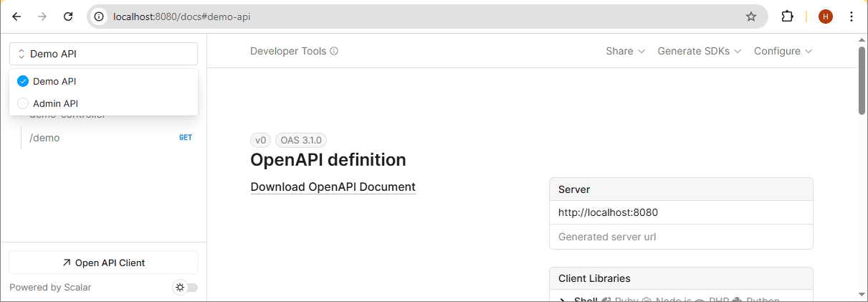Screen dimensions: 868x302
Task: Click the OpenAPI definition heading
Action: click(x=328, y=159)
